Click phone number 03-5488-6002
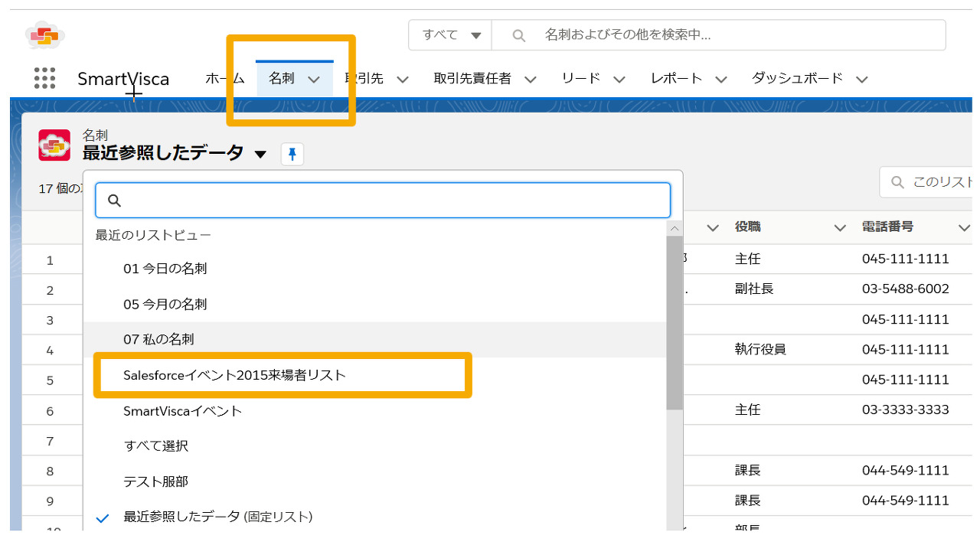 906,289
